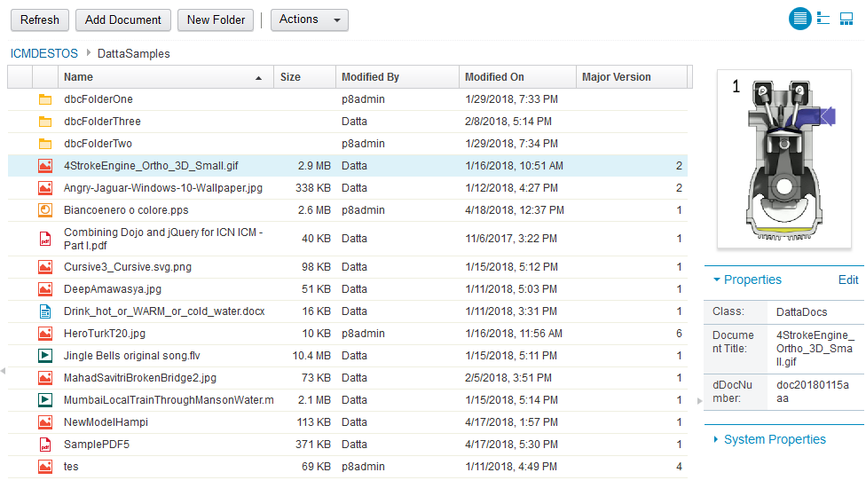
Task: Switch to filmstrip view icon
Action: (846, 20)
